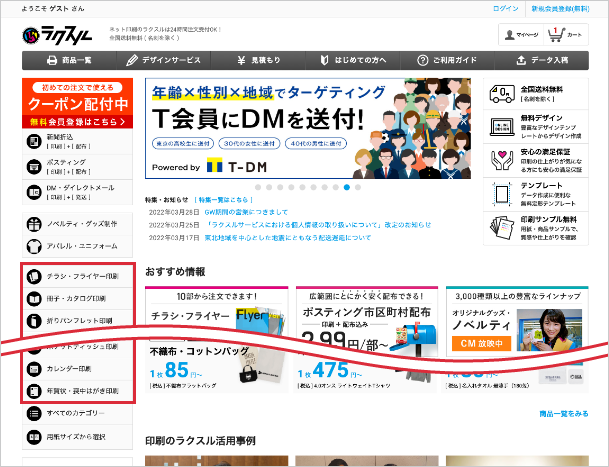
Task: Click the 40代の男性に送付 pill button
Action: point(316,143)
